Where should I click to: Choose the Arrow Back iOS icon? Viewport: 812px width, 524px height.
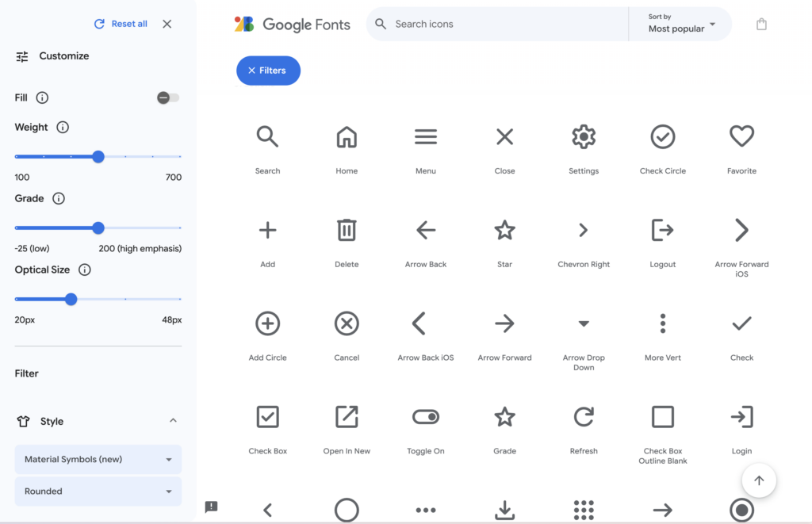[x=419, y=323]
